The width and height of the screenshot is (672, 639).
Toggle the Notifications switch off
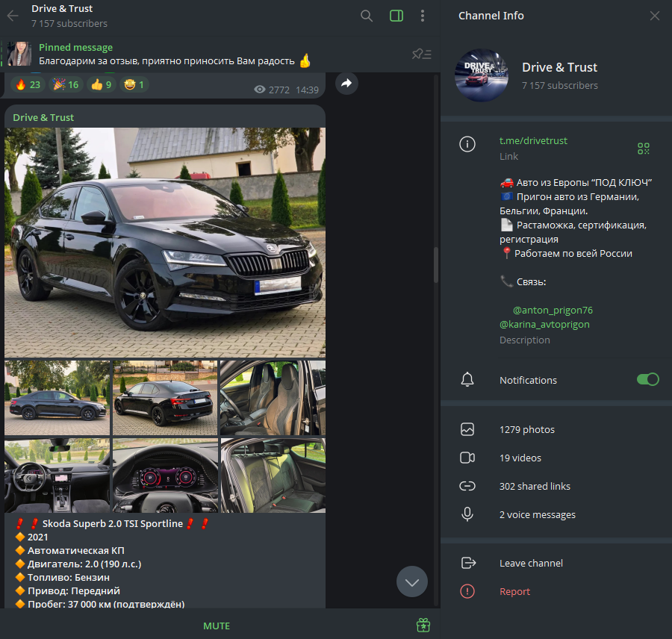click(x=647, y=380)
